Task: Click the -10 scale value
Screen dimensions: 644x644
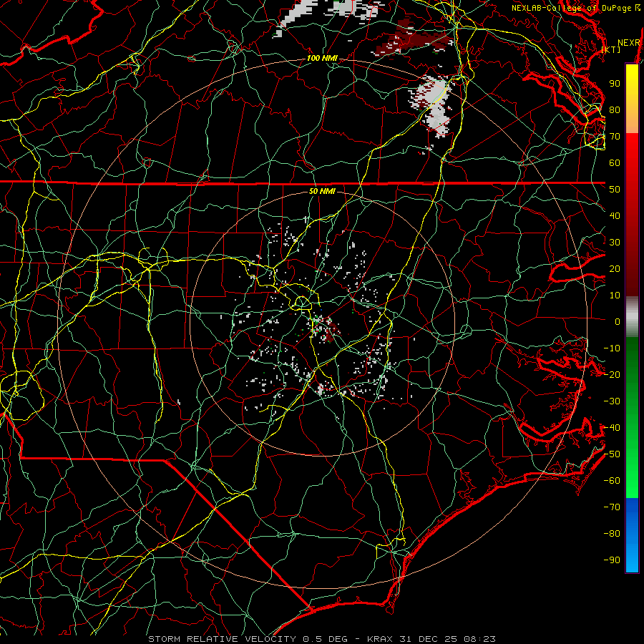Action: pyautogui.click(x=612, y=348)
